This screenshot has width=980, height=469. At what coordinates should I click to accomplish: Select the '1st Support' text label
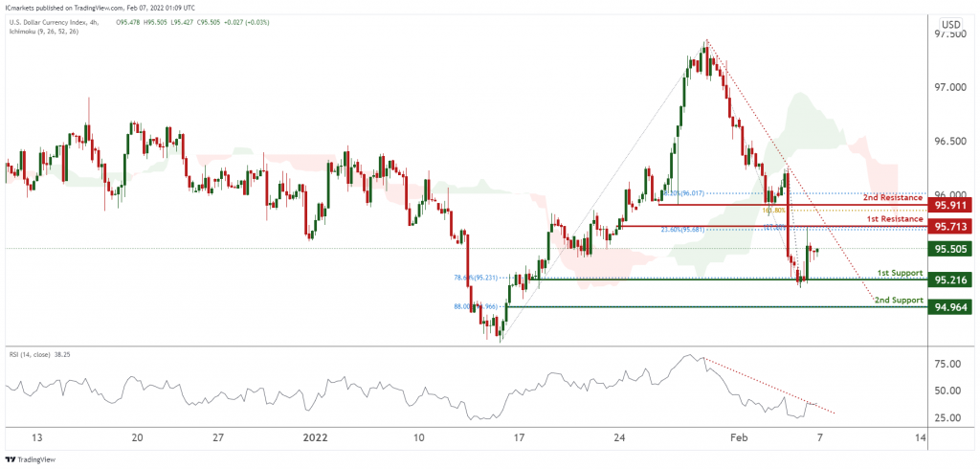tap(900, 274)
